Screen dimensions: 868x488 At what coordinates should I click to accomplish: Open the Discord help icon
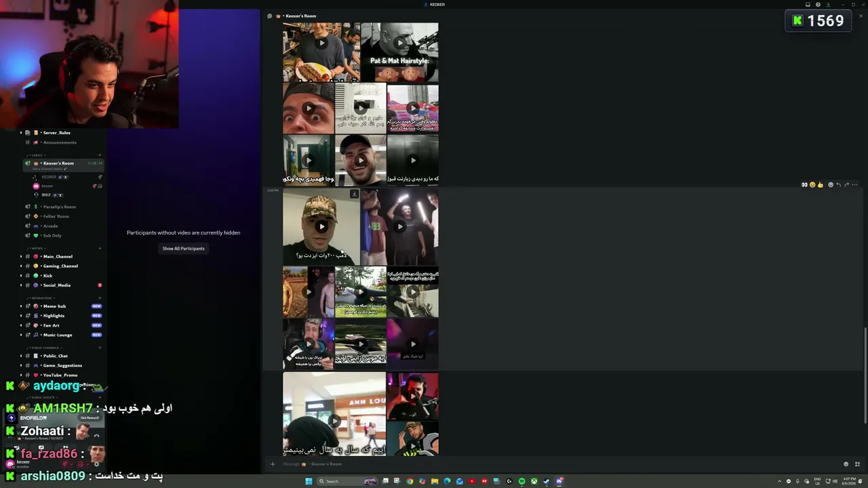click(x=818, y=5)
